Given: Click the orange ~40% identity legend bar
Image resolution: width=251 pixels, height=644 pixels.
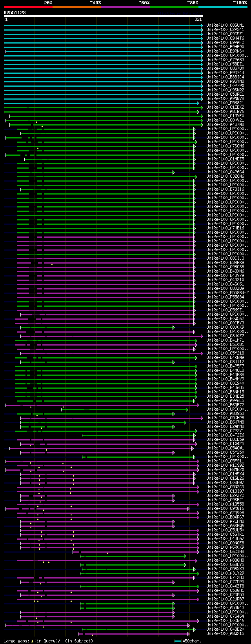Looking at the screenshot, I should tap(77, 7).
